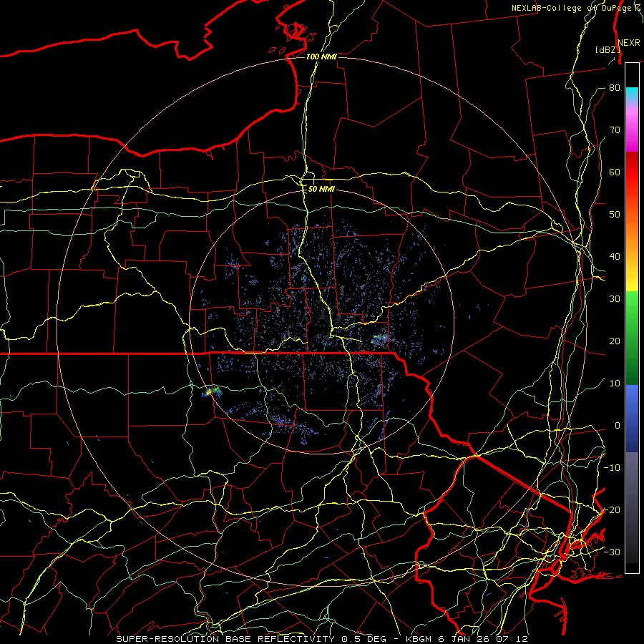Click the 20 value on the dBZ scale
Screen dimensions: 644x644
point(615,341)
